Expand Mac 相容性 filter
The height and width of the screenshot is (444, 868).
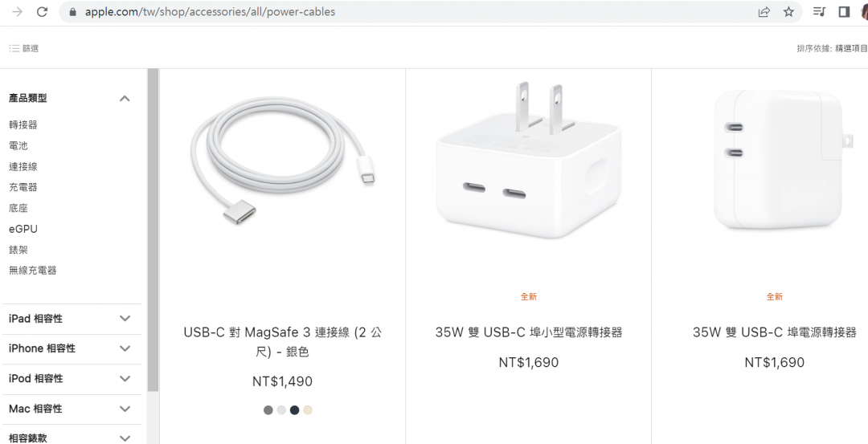point(72,409)
